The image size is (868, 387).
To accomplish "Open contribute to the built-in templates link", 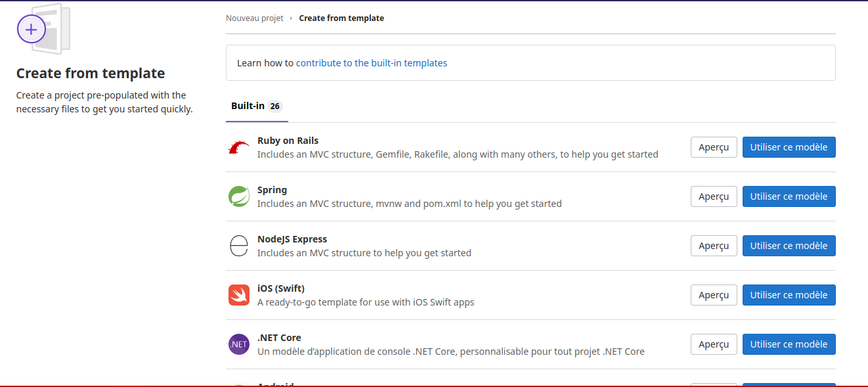I will (x=372, y=63).
